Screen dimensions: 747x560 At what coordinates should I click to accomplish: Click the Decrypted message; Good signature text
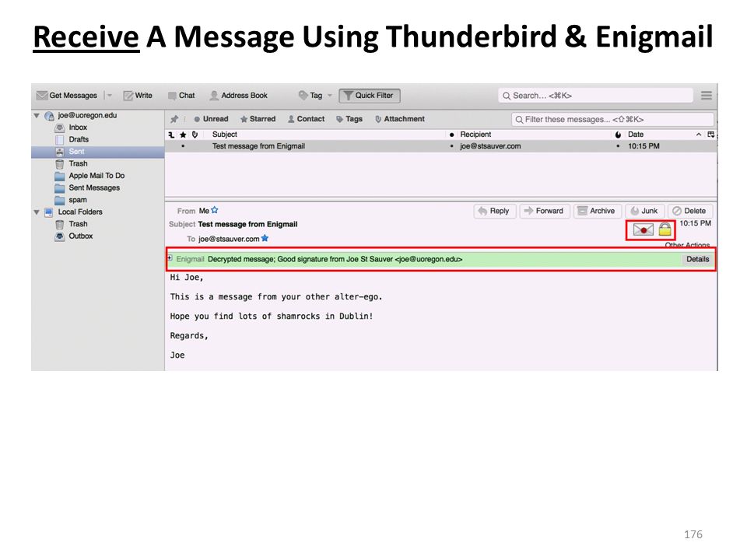pos(335,260)
